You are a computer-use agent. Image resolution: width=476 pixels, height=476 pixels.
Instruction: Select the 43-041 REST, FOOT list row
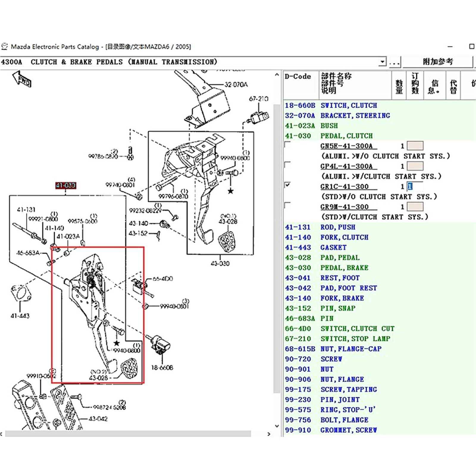(380, 278)
